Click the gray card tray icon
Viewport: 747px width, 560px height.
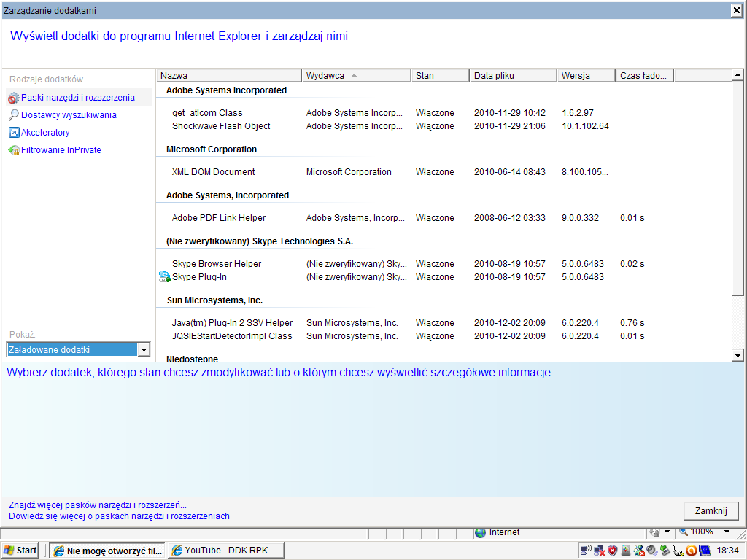pos(625,551)
